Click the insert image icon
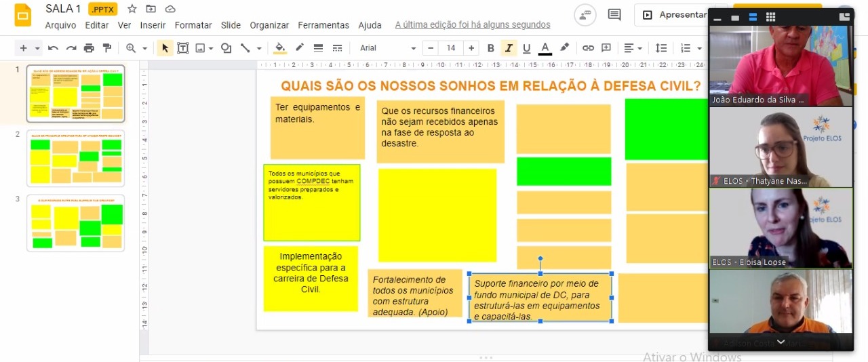 (200, 48)
